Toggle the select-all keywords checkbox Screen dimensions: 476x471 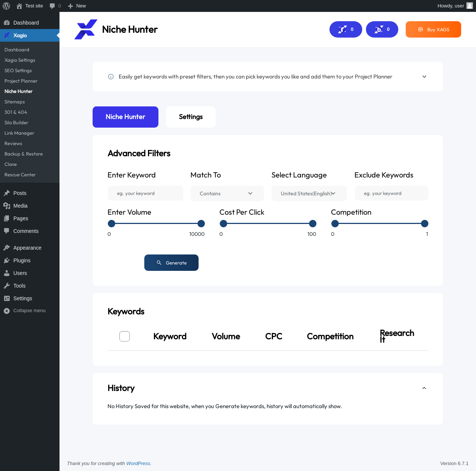[125, 336]
